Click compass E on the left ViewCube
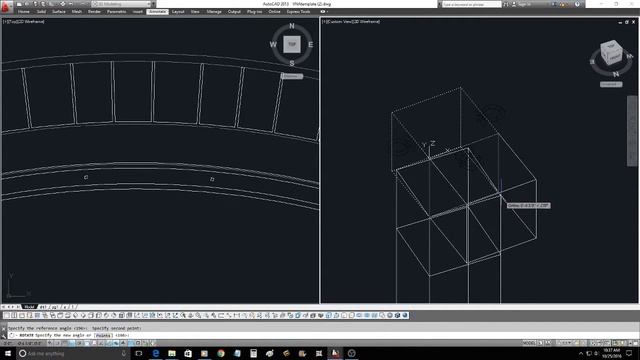 tap(311, 44)
